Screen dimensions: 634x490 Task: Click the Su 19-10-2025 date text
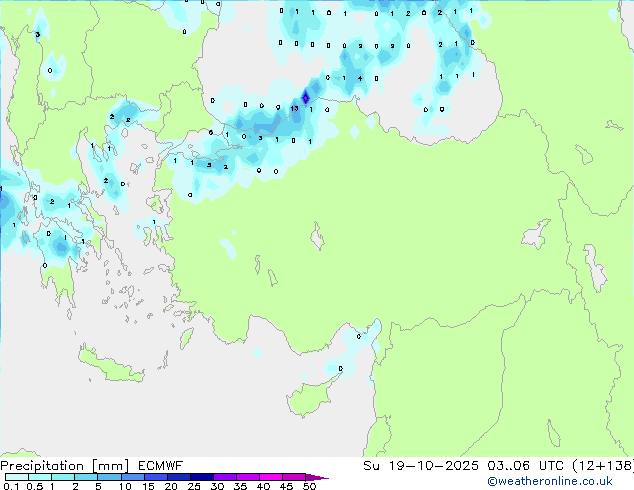coord(421,466)
